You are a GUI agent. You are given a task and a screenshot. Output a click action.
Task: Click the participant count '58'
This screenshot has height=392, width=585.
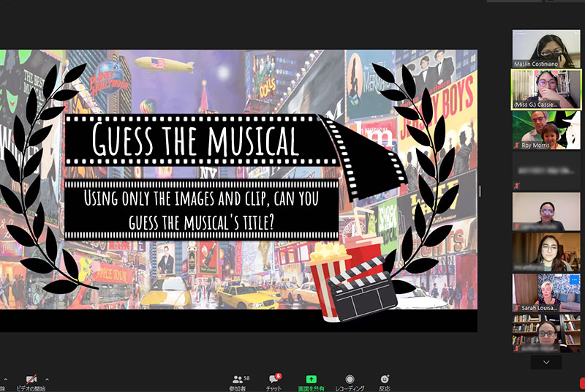click(x=246, y=378)
